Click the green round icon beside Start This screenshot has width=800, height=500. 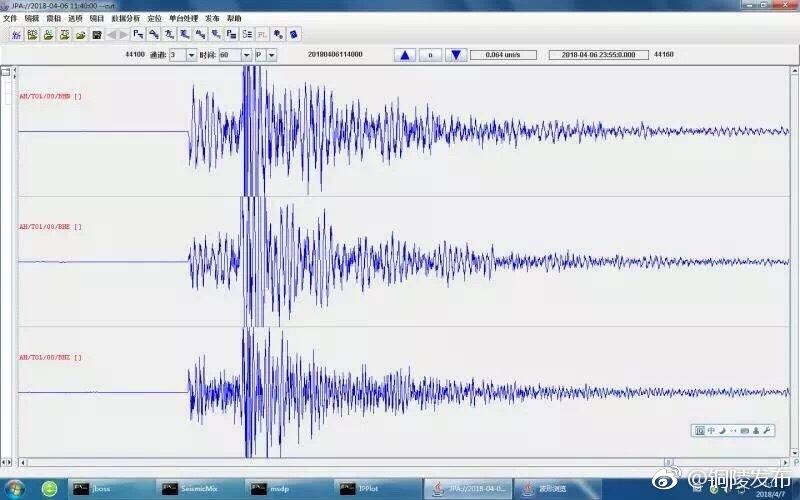(x=49, y=489)
